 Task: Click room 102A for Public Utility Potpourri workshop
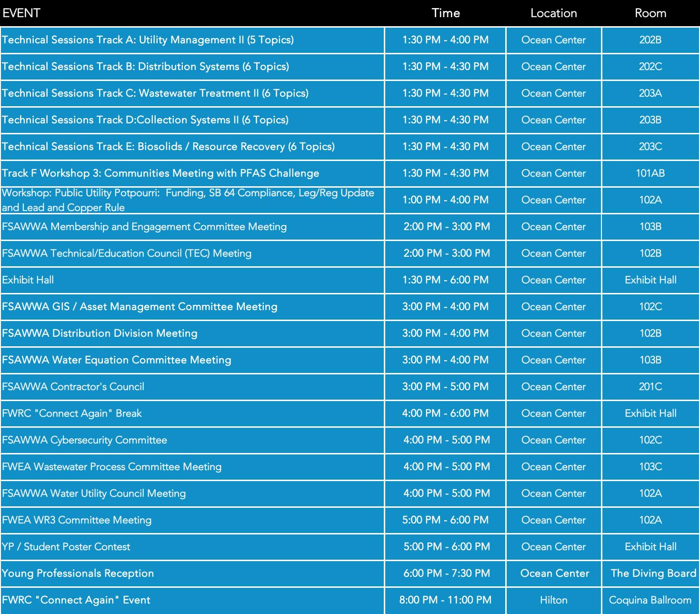click(650, 200)
